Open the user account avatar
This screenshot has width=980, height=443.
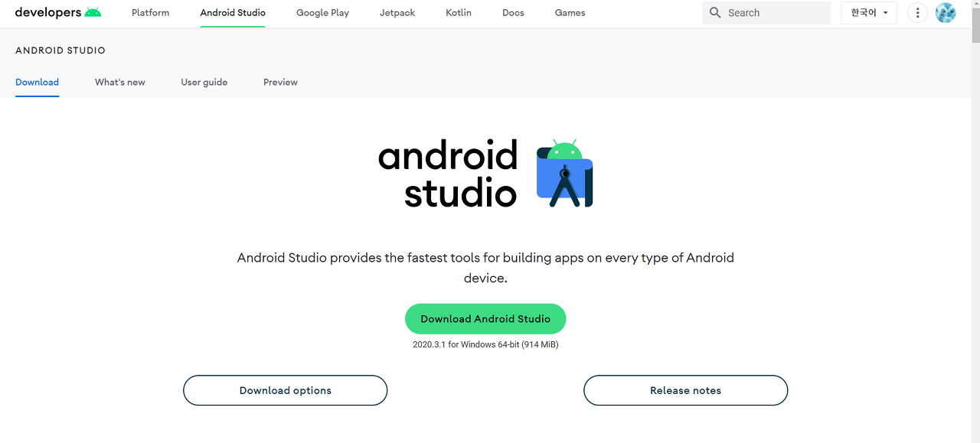[x=946, y=13]
